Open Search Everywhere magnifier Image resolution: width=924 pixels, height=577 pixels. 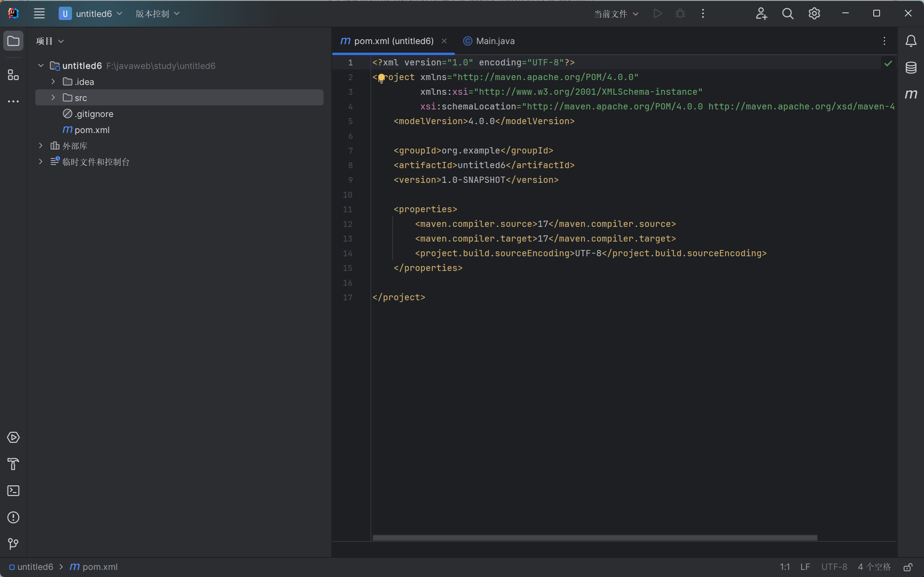(787, 13)
